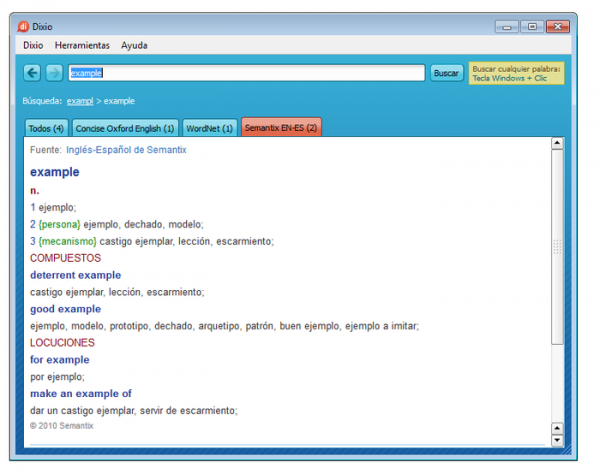Click the back navigation arrow
The image size is (600, 474).
32,73
